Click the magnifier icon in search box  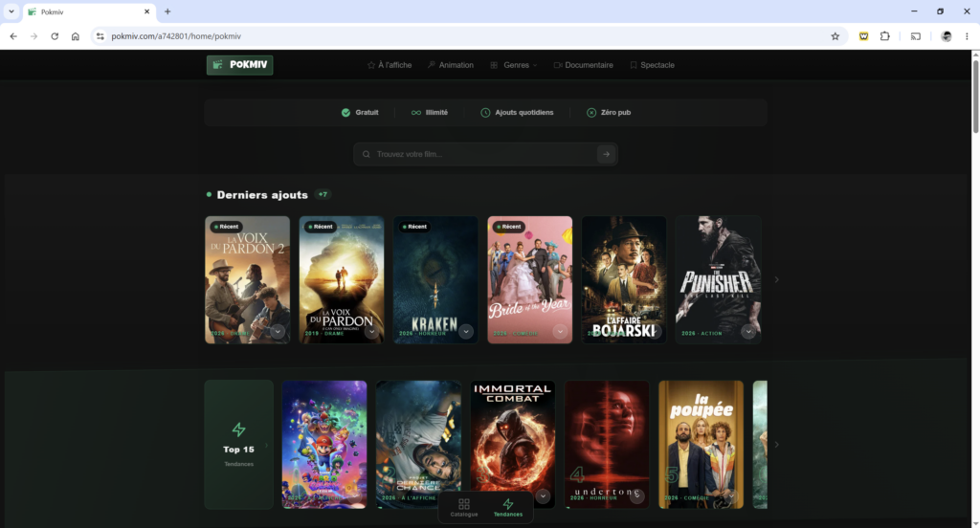point(367,154)
